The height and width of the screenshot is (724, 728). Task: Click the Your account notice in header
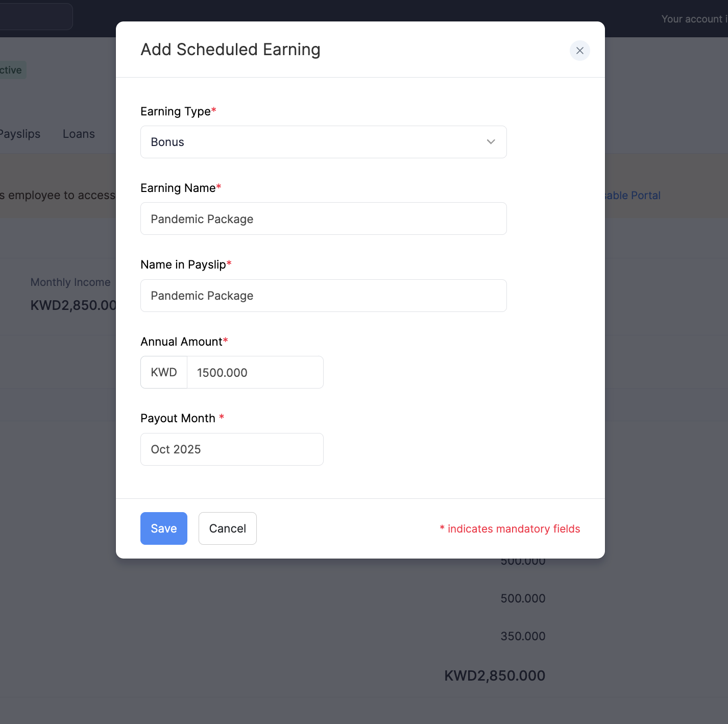pos(693,19)
